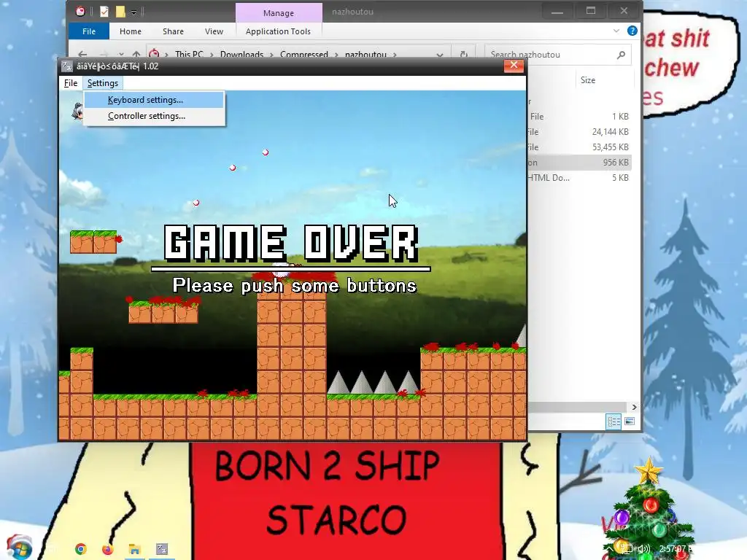Click right arrow of Explorer horizontal scrollbar
Viewport: 747px width, 560px height.
pos(634,407)
